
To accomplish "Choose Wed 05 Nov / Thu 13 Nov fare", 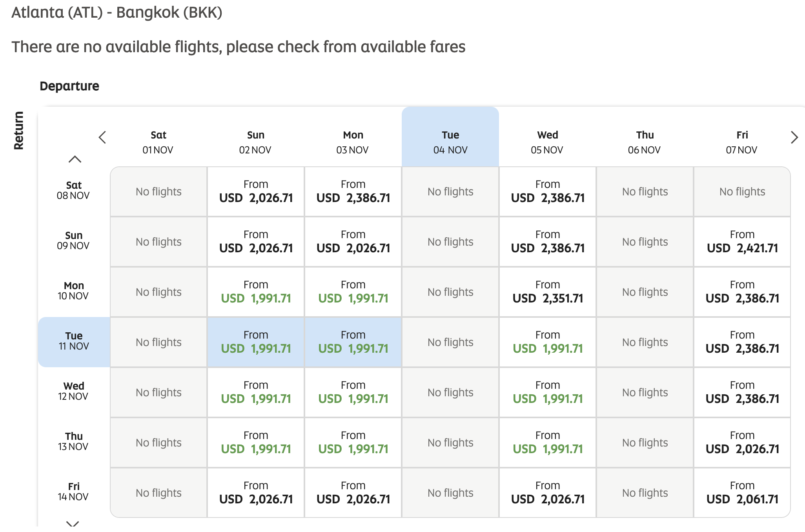I will click(548, 443).
